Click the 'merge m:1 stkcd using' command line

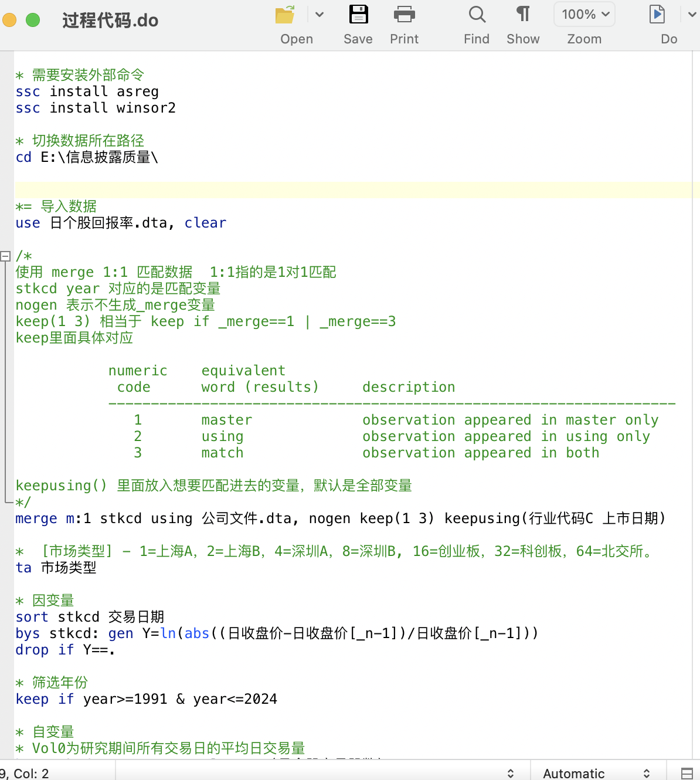tap(341, 518)
